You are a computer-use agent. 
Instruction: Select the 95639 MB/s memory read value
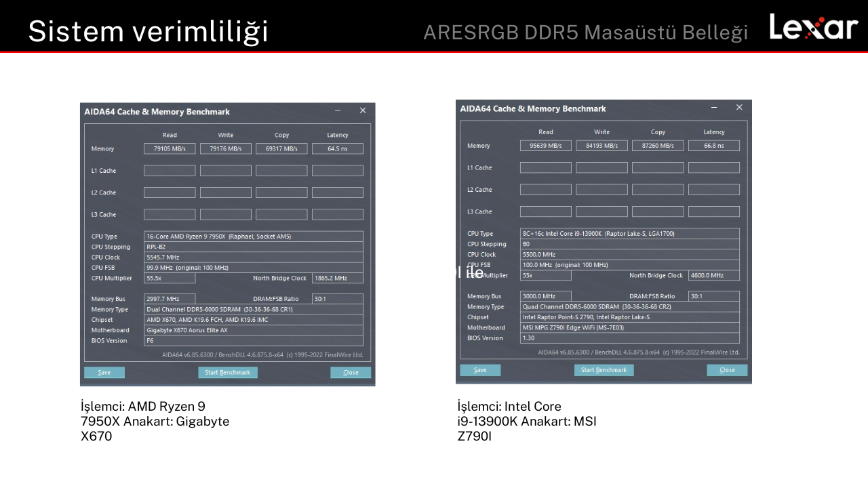click(x=546, y=146)
